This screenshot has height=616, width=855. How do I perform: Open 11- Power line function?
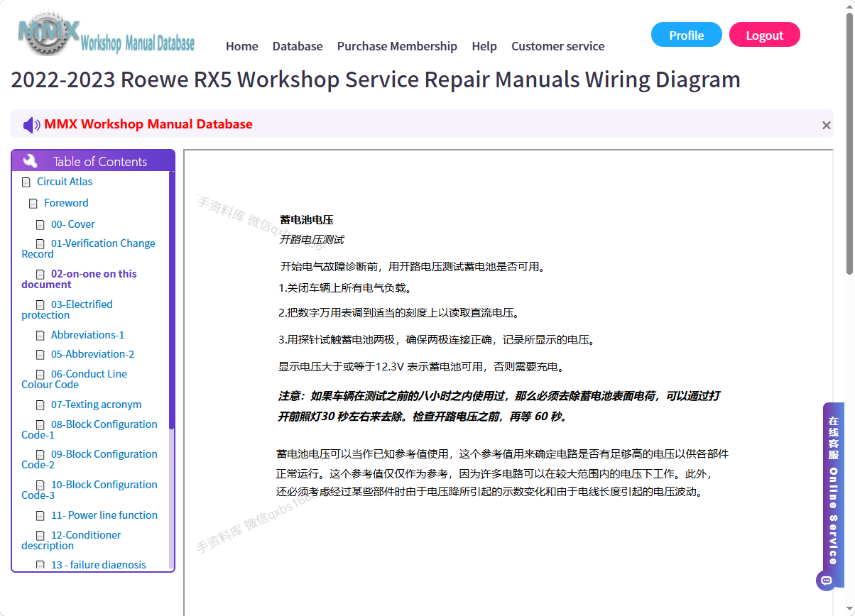tap(104, 515)
